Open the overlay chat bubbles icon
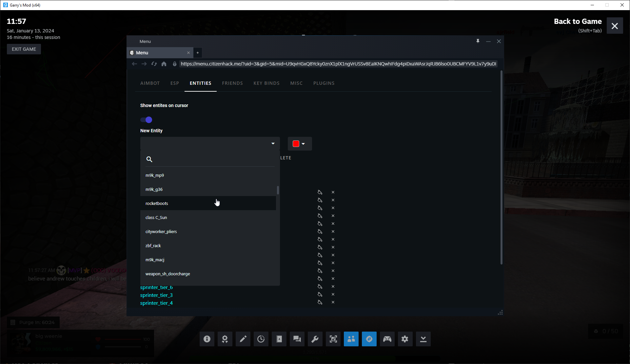630x364 pixels. point(297,339)
